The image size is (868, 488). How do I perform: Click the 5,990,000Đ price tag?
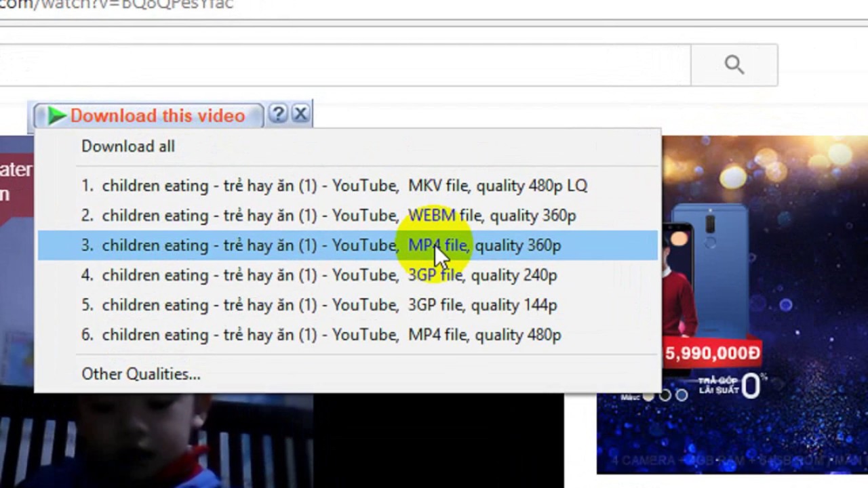pos(713,353)
